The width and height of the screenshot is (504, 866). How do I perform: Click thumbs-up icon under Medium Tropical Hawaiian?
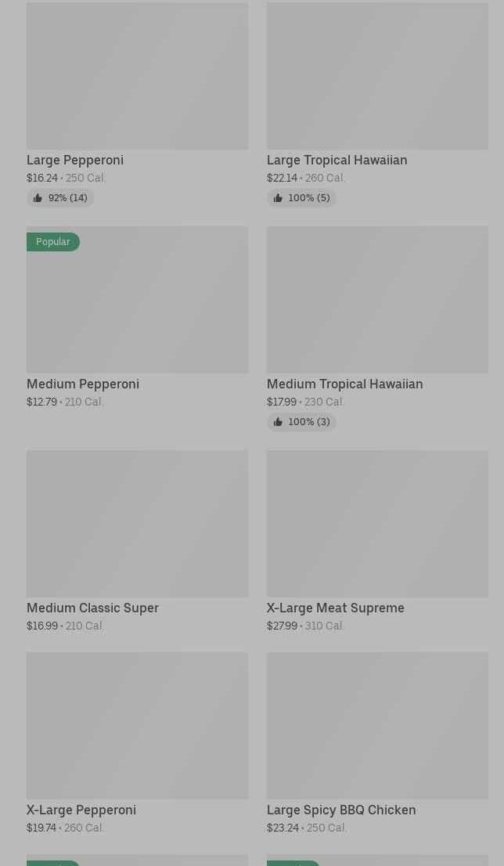(278, 422)
